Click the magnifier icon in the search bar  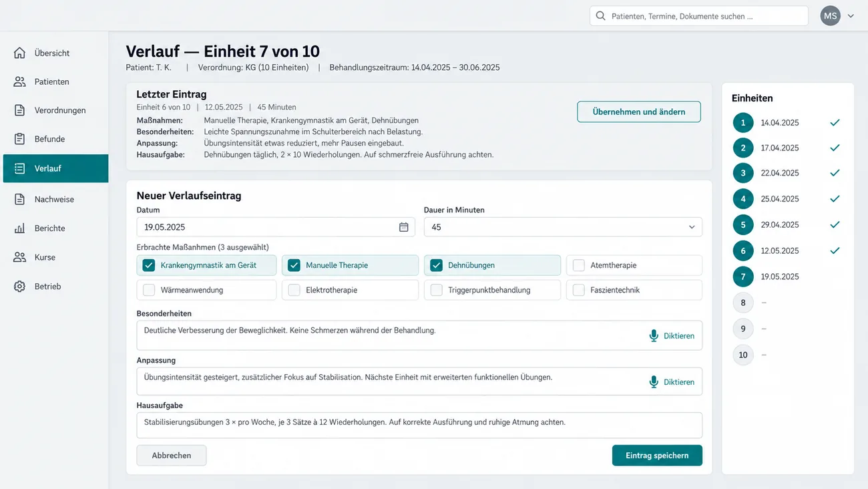coord(600,16)
